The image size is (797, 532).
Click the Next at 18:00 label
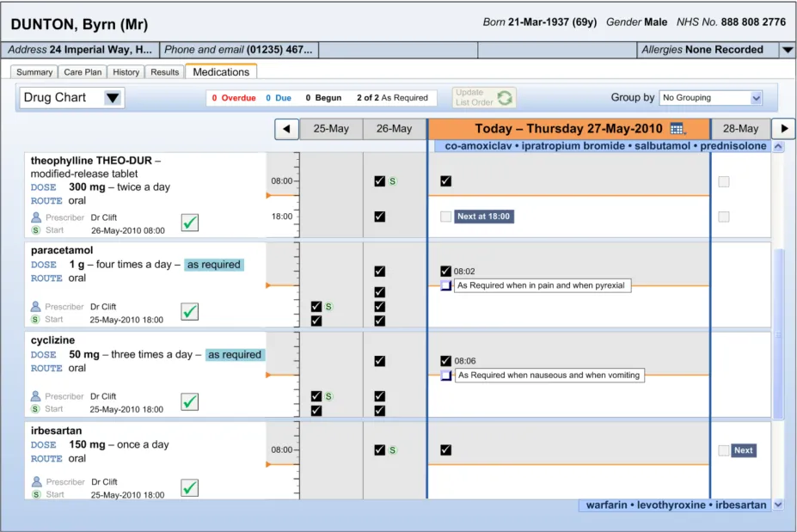pyautogui.click(x=485, y=217)
